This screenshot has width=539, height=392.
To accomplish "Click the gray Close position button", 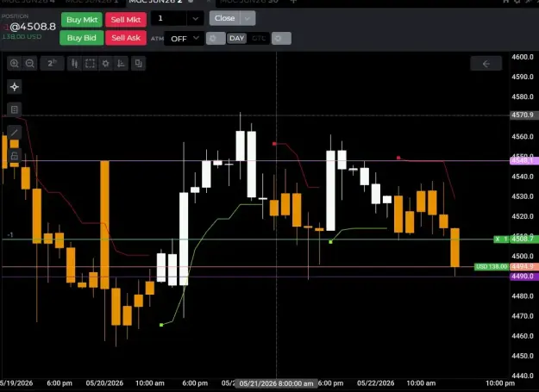I will pos(225,18).
